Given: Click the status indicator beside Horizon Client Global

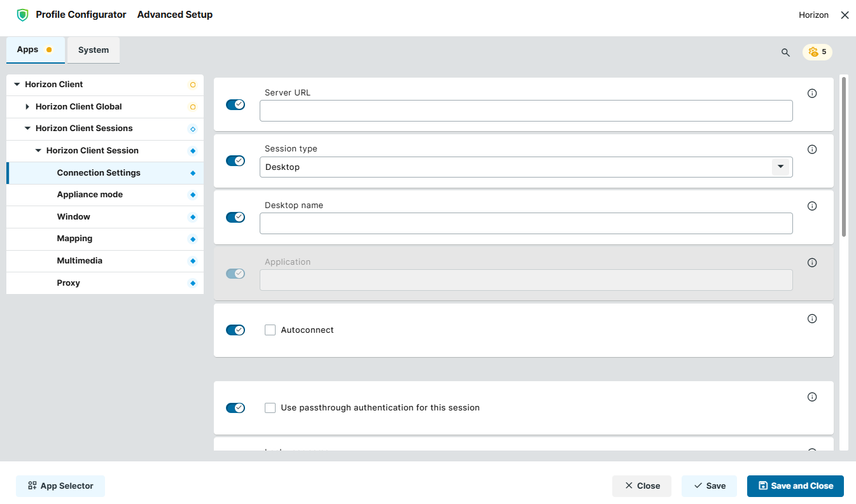Looking at the screenshot, I should 193,107.
